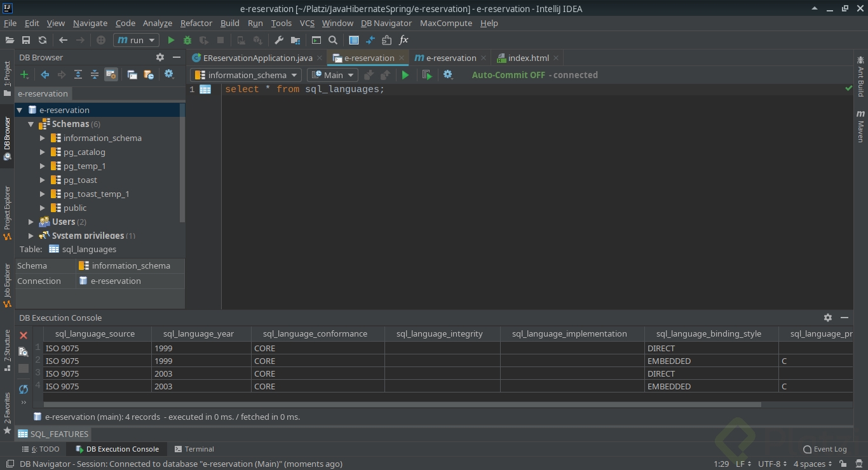Image resolution: width=868 pixels, height=470 pixels.
Task: Toggle the object properties display in DB Browser
Action: [x=111, y=74]
